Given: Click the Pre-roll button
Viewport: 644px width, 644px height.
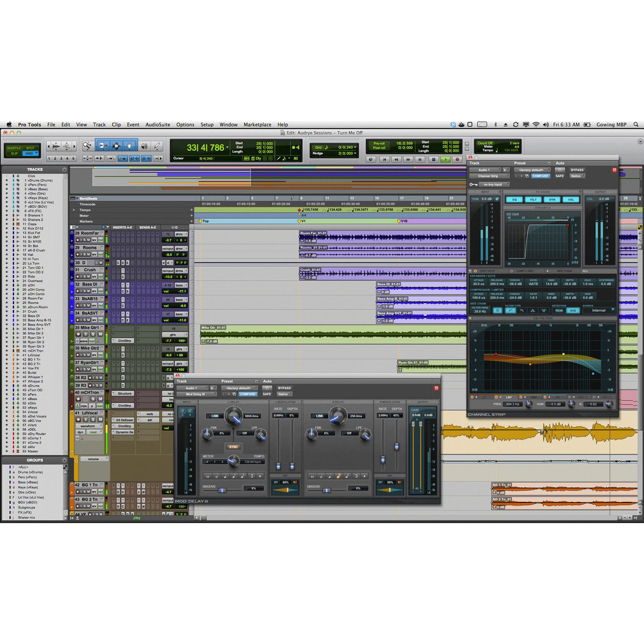Looking at the screenshot, I should pos(379,143).
